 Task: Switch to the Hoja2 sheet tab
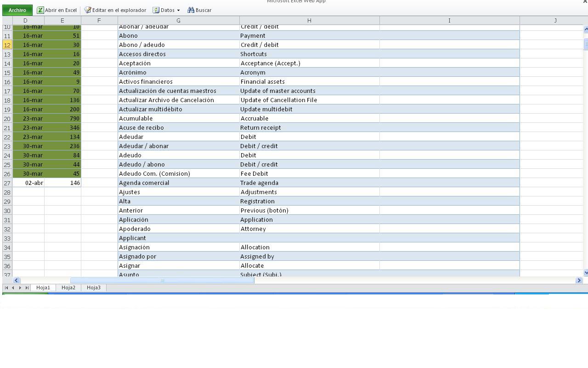tap(68, 287)
